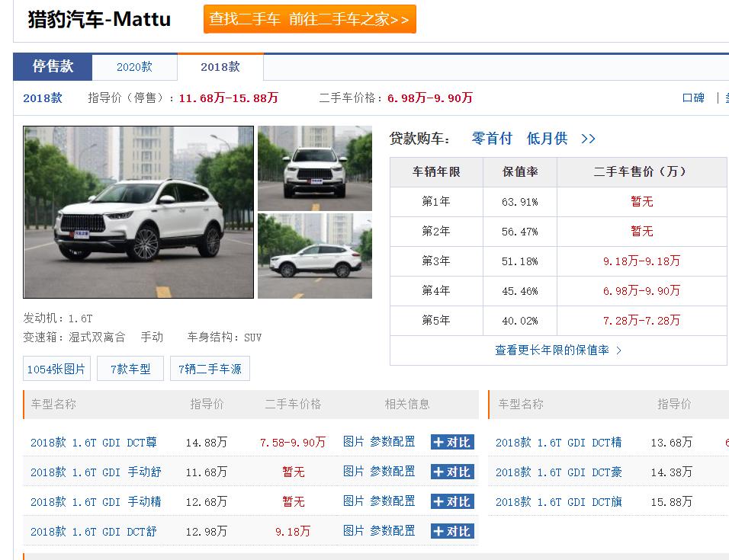This screenshot has width=729, height=560.
Task: Click the front-view car thumbnail
Action: [x=315, y=167]
